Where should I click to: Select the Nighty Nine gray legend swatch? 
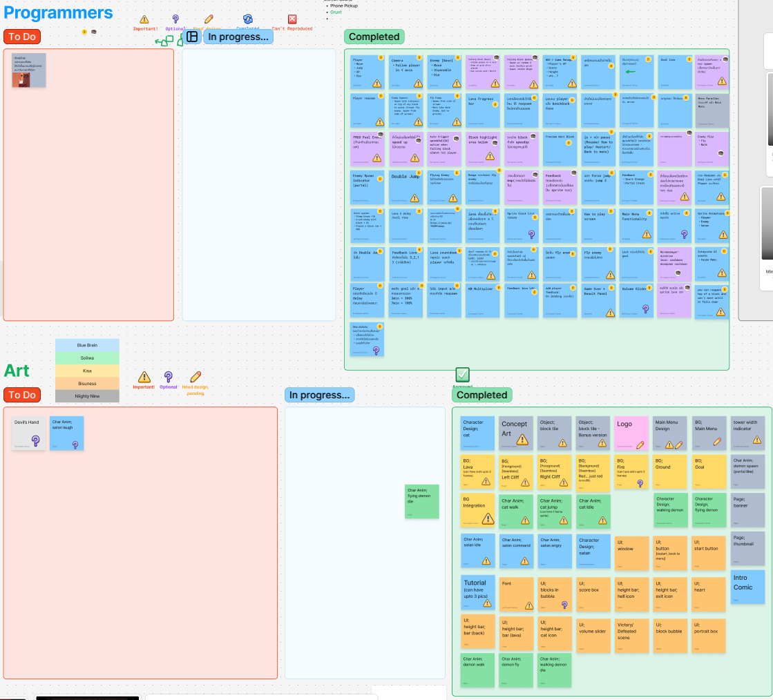click(87, 396)
